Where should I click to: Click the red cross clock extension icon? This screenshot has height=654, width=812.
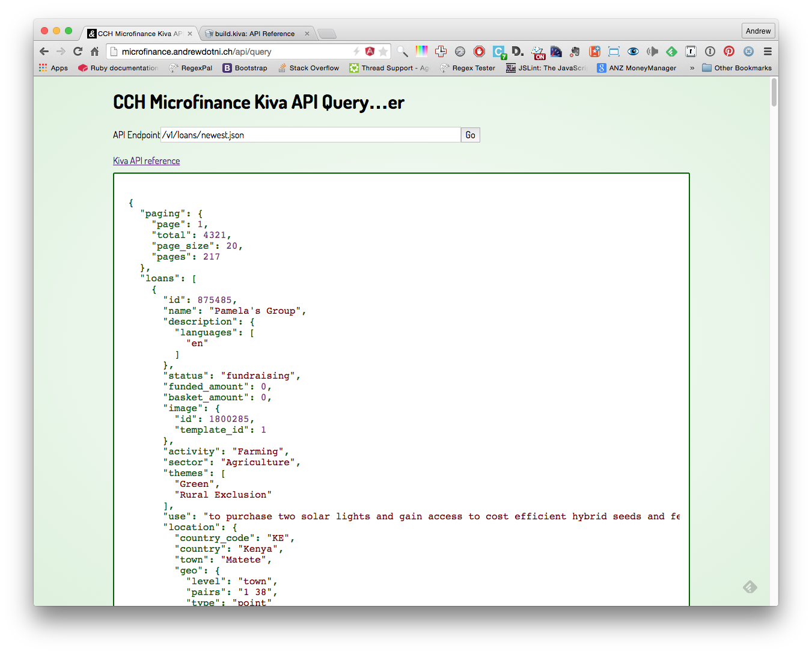[441, 52]
